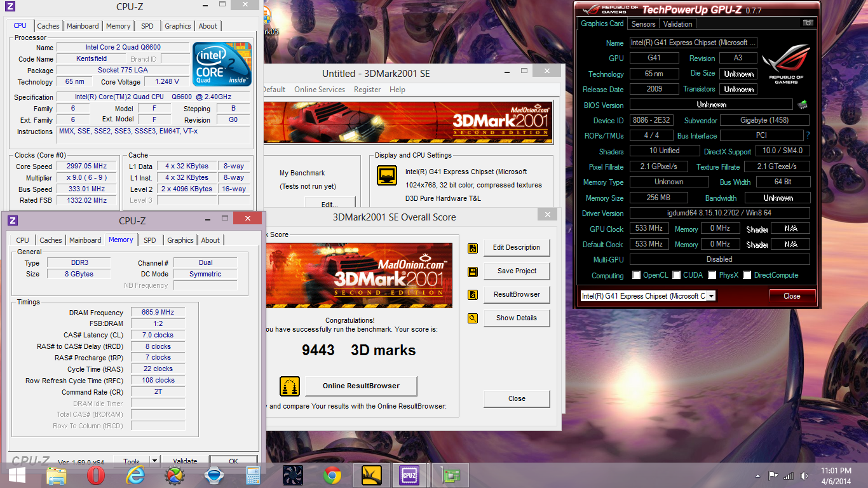Viewport: 868px width, 488px height.
Task: Click the Driver Version field in GPU-Z
Action: click(x=719, y=213)
